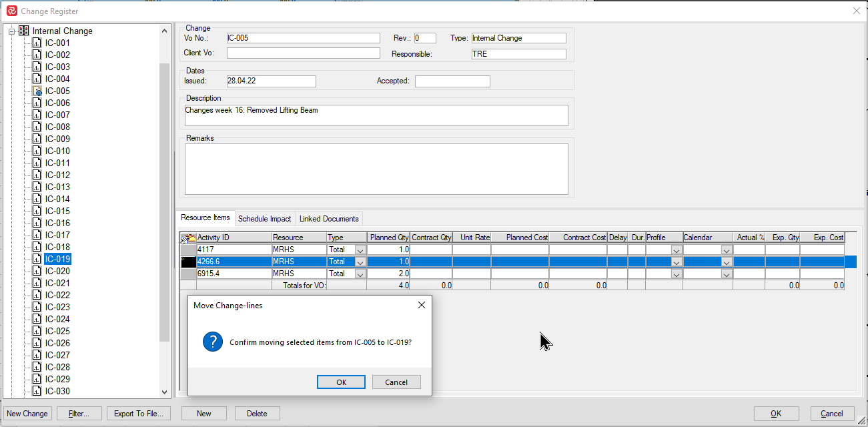Open Type dropdown for activity 4117
This screenshot has width=868, height=427.
[x=361, y=250]
